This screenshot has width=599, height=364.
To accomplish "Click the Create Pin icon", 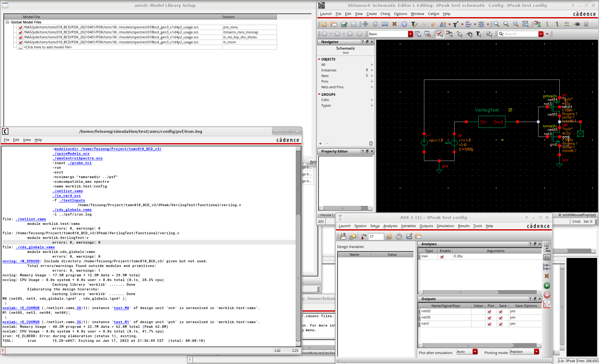I will coord(577,24).
